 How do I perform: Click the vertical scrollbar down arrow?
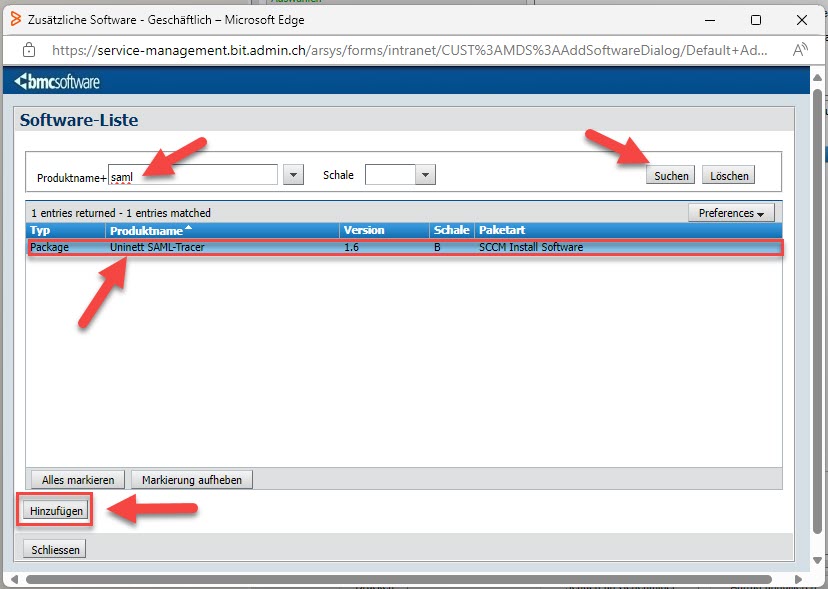817,560
